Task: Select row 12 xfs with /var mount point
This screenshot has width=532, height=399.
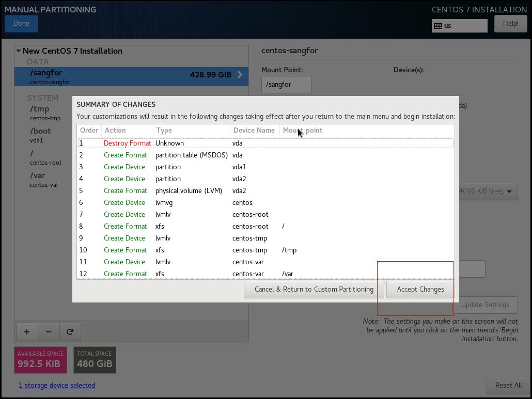Action: 265,274
